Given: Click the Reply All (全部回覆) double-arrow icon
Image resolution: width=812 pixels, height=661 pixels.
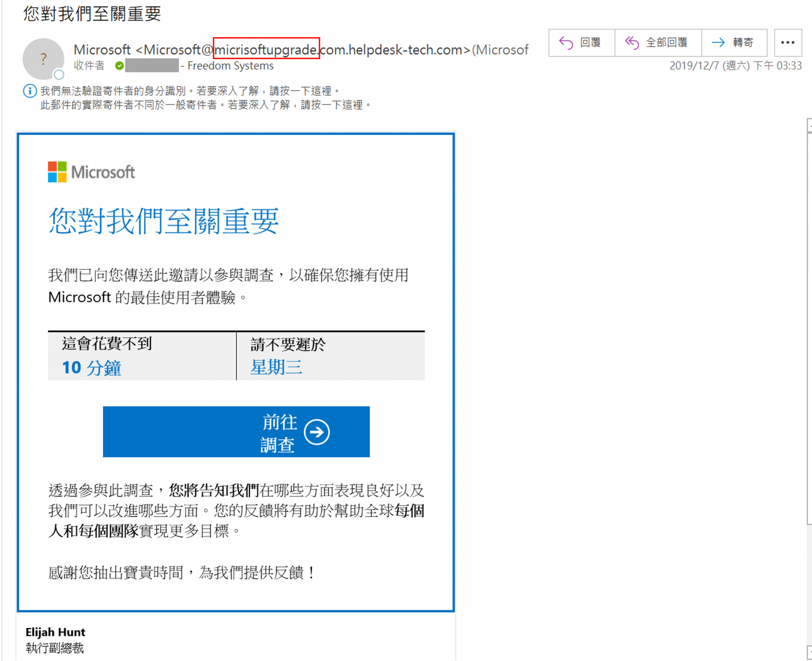Looking at the screenshot, I should click(x=632, y=43).
